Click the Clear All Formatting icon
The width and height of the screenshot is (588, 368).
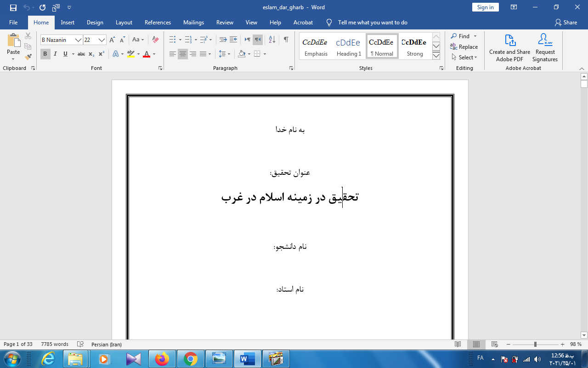155,40
